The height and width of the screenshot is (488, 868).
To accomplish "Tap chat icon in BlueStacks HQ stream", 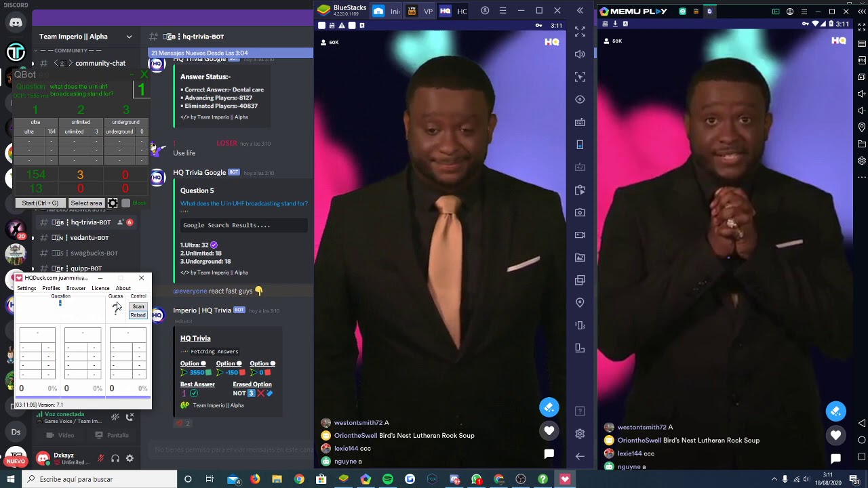I will click(549, 453).
